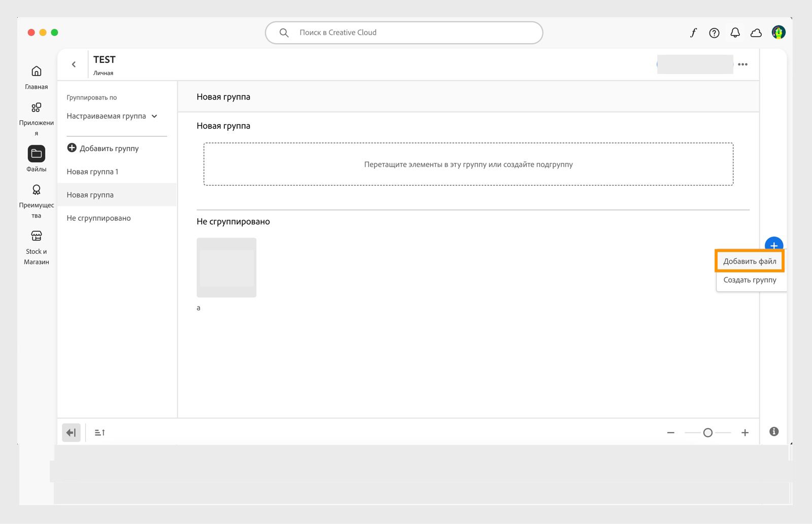Open the Файлы files section

pos(37,159)
